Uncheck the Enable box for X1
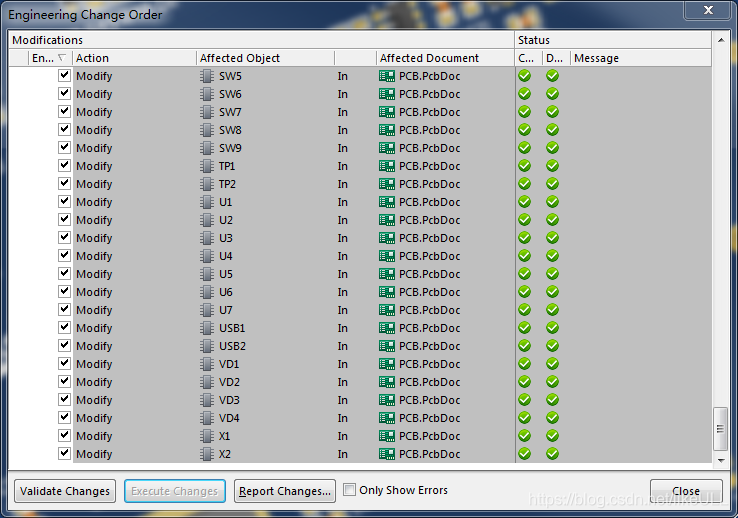 [x=64, y=436]
